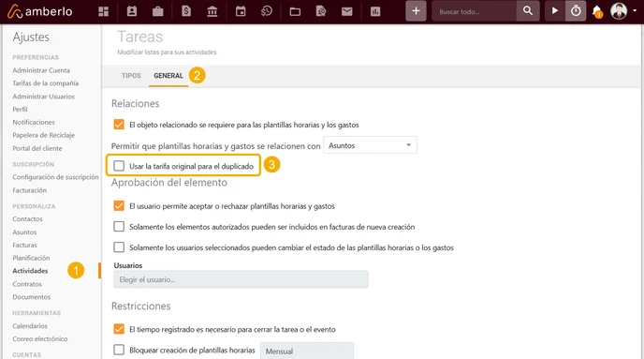Screen dimensions: 644x359
Task: Open Tarifas de la compañía
Action: point(45,83)
